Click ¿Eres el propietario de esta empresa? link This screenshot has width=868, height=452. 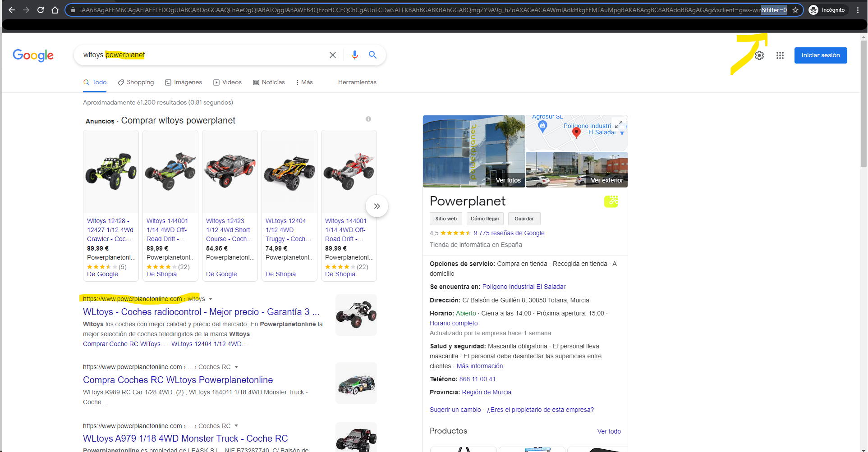pyautogui.click(x=540, y=410)
